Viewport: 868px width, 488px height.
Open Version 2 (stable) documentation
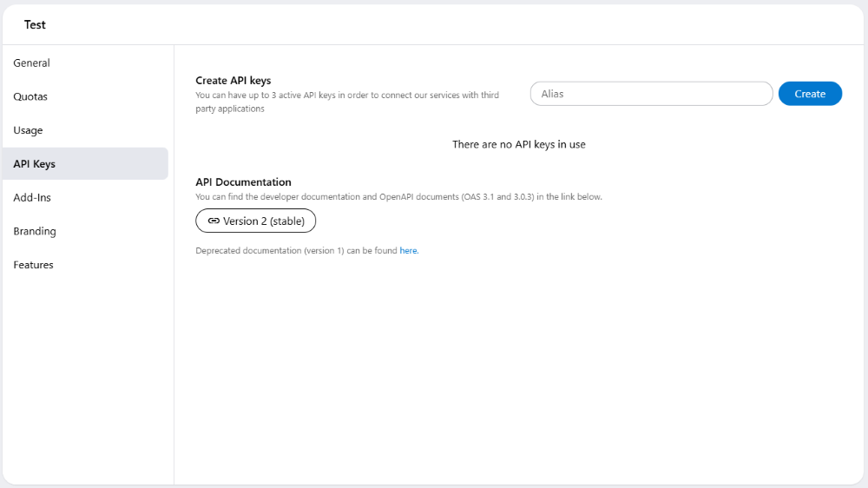click(x=256, y=221)
